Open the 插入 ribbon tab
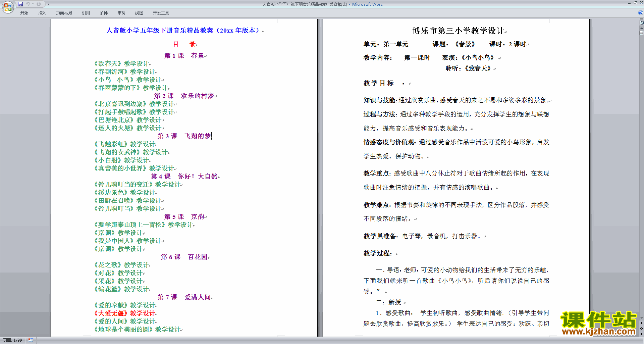 (42, 13)
